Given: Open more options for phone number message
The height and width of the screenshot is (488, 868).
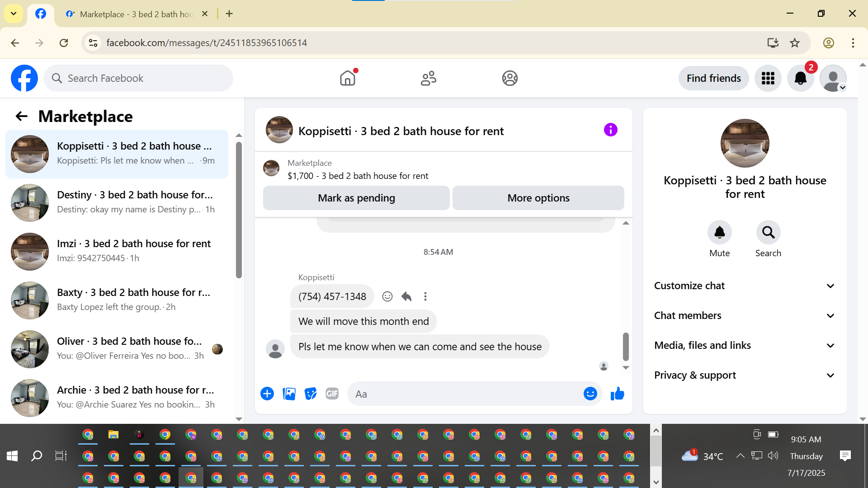Looking at the screenshot, I should (425, 296).
